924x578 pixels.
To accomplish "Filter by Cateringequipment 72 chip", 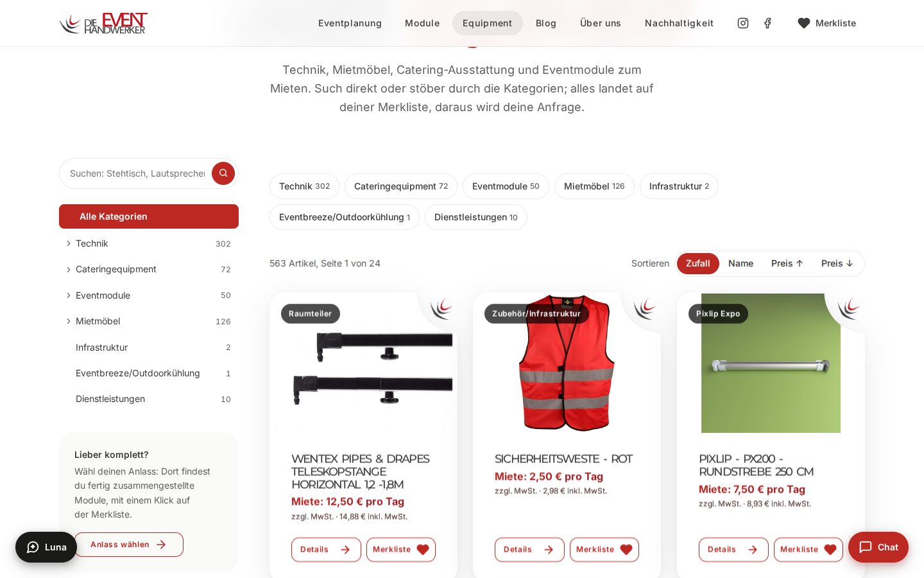I will click(401, 186).
